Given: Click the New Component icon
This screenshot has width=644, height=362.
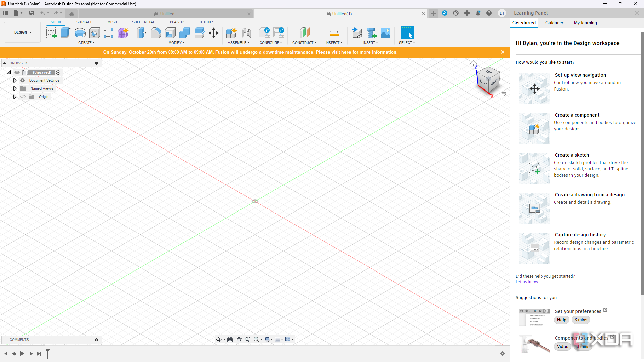Looking at the screenshot, I should tap(231, 33).
